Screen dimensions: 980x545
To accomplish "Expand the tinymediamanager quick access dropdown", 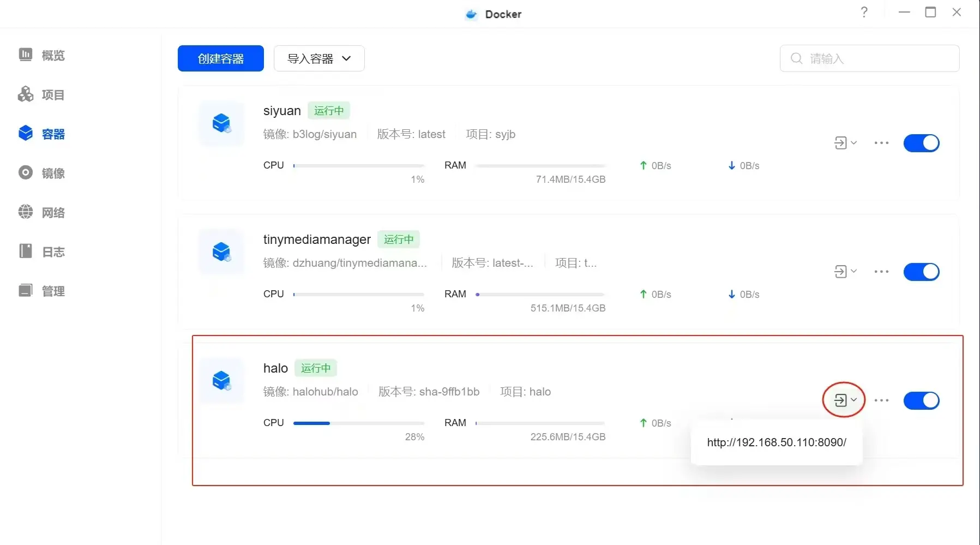I will (845, 272).
